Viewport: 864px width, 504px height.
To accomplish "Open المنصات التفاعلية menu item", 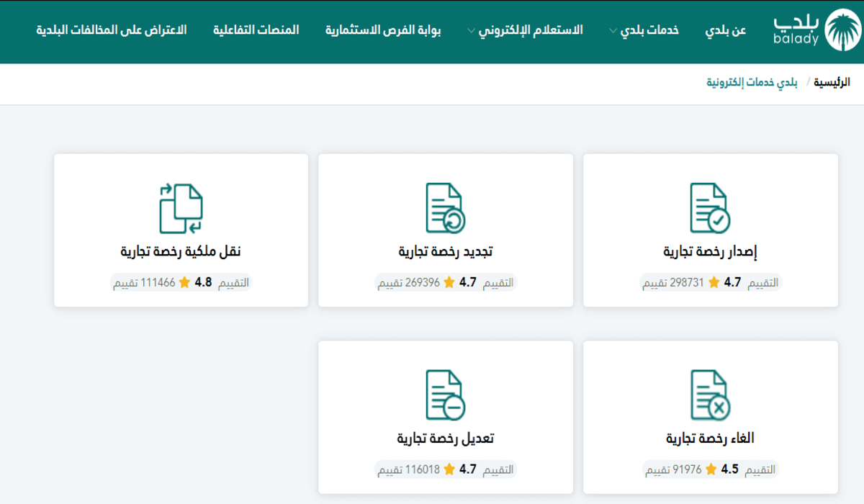I will tap(257, 30).
